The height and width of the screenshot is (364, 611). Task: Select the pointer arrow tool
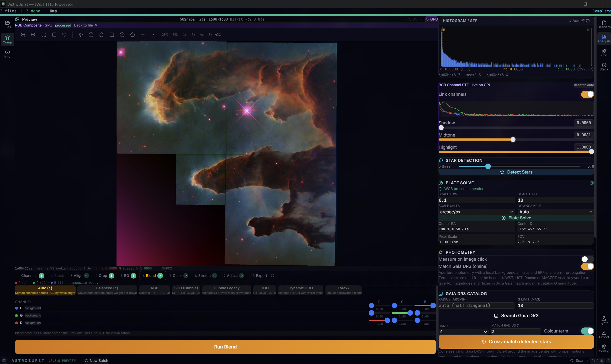coord(80,35)
